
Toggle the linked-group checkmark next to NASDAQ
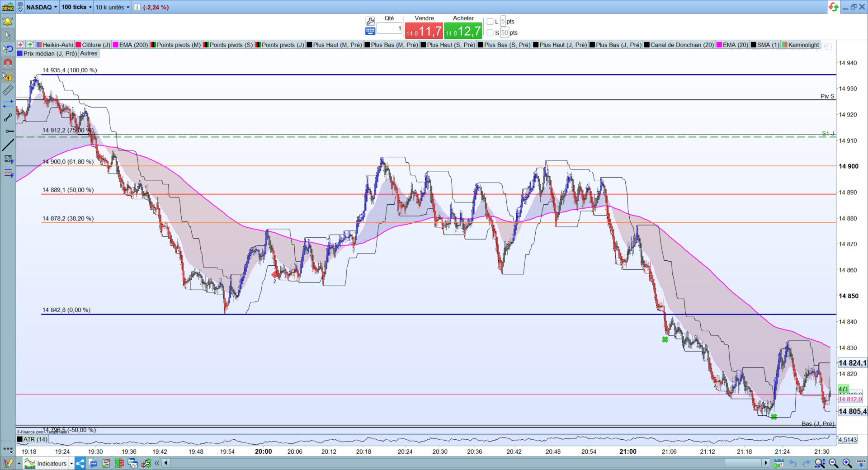[20, 7]
